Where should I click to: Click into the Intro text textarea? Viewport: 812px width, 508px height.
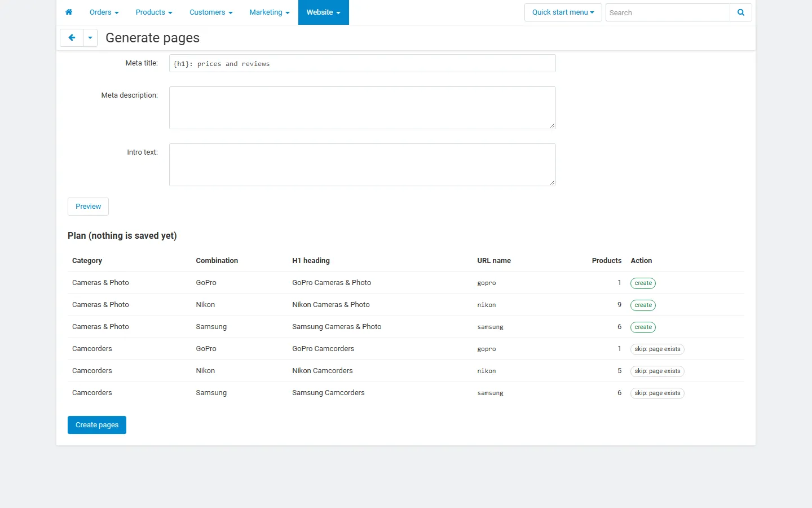click(363, 165)
